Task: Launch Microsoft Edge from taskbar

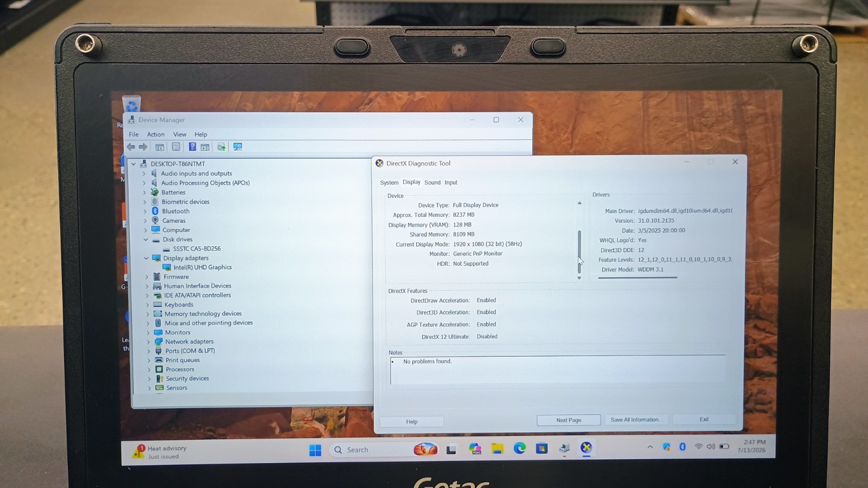Action: pyautogui.click(x=520, y=448)
